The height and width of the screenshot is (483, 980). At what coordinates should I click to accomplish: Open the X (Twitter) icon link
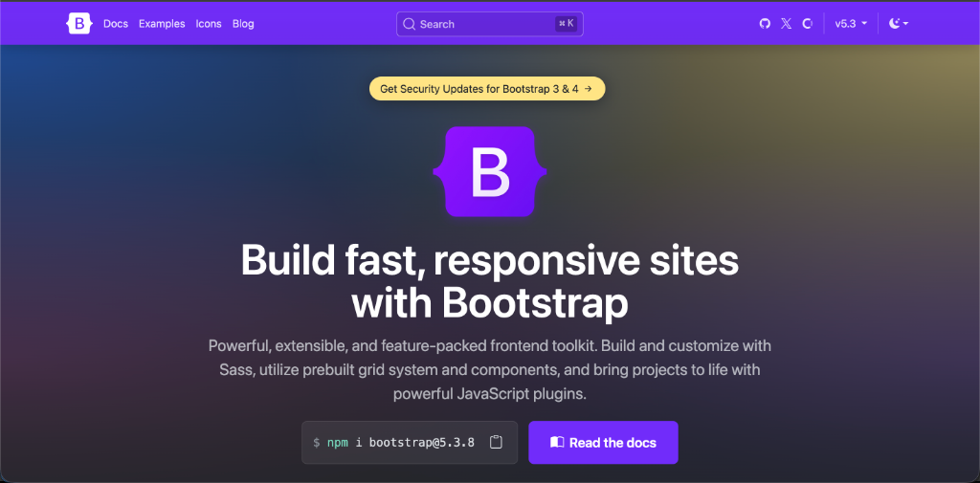click(787, 24)
